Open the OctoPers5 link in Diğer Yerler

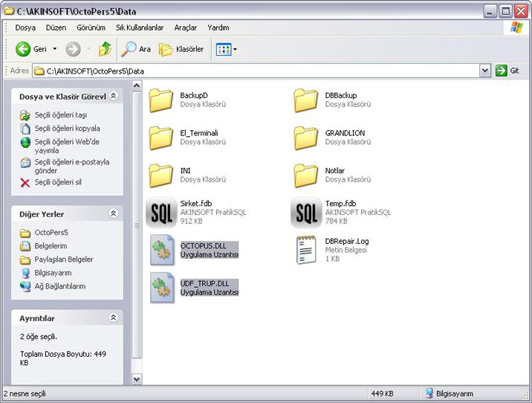click(x=51, y=233)
